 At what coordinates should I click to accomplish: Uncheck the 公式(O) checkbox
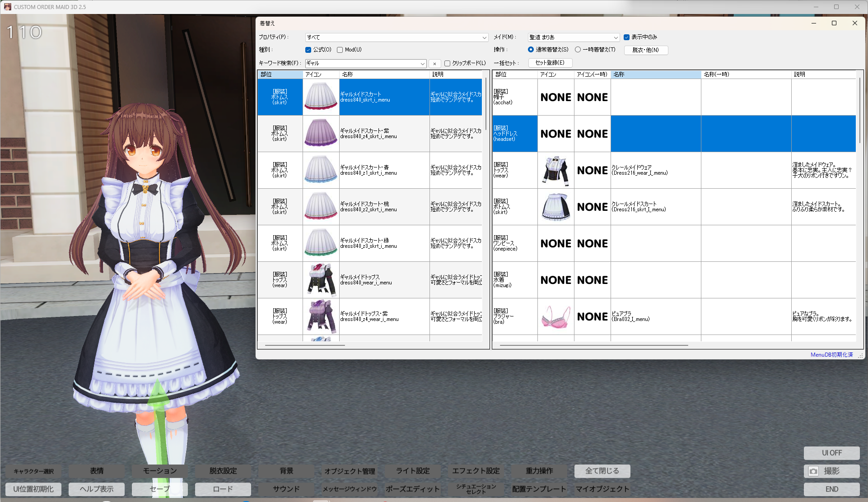pyautogui.click(x=308, y=50)
